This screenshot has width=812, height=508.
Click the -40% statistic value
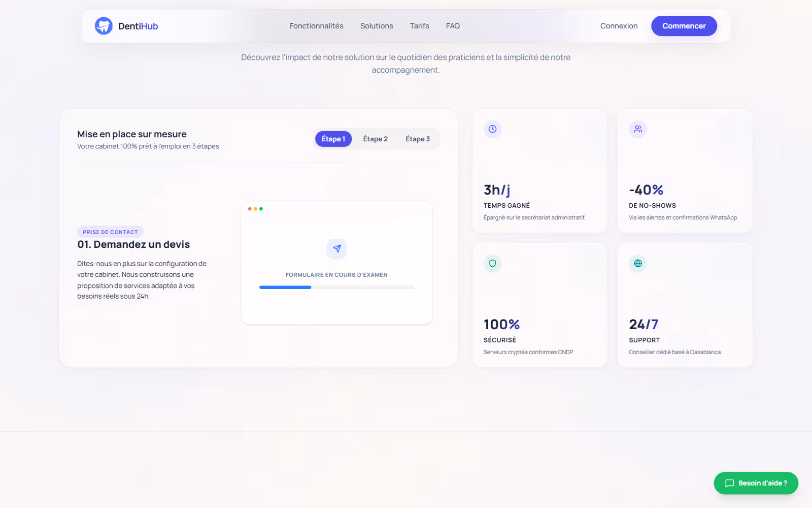(646, 190)
